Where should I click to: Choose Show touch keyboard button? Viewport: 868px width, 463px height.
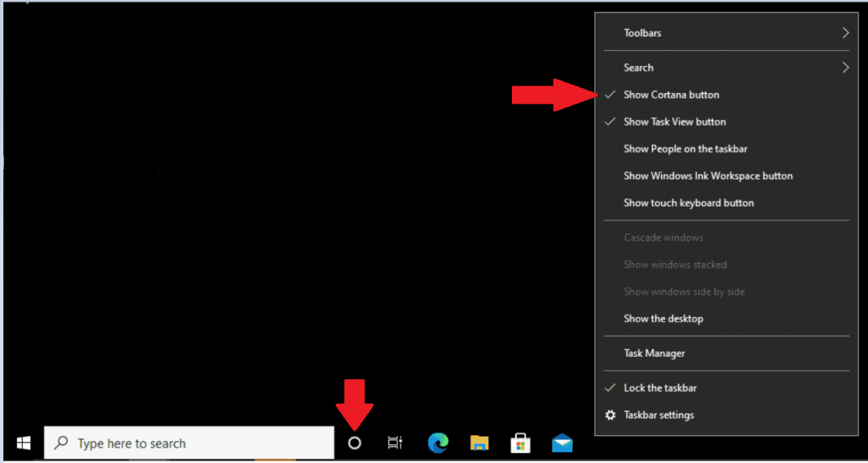[x=688, y=204]
